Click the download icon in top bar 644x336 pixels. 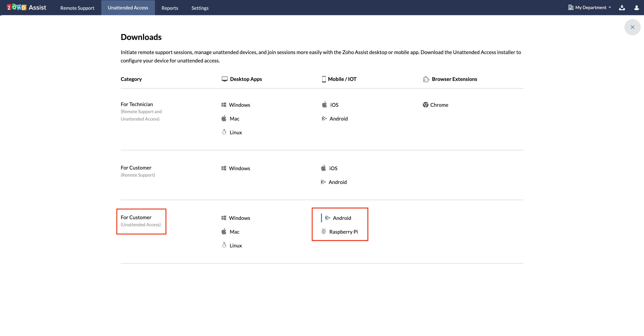pos(622,8)
